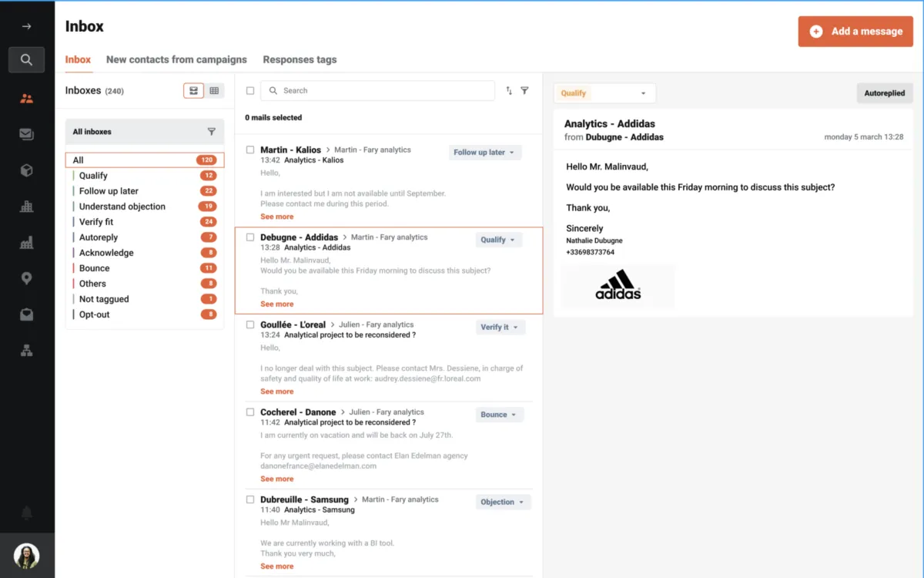Viewport: 924px width, 578px height.
Task: See more of the Martin - Kalios mail
Action: [x=276, y=217]
